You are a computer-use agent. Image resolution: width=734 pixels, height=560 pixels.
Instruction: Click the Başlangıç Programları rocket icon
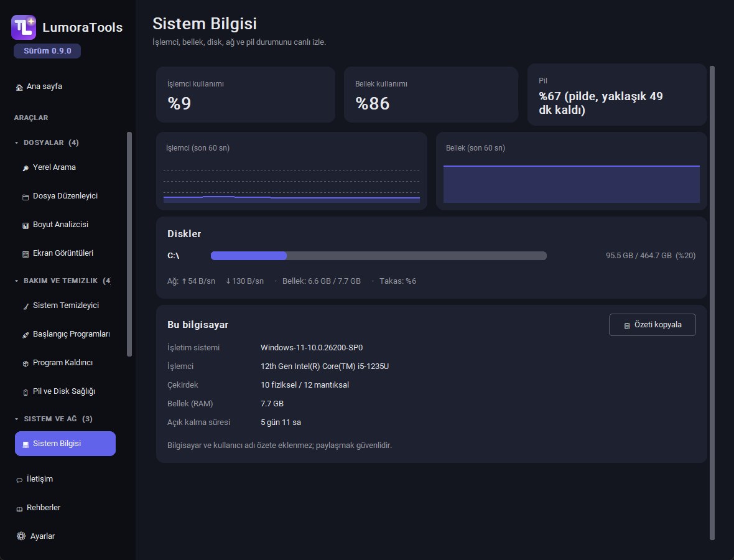[26, 335]
